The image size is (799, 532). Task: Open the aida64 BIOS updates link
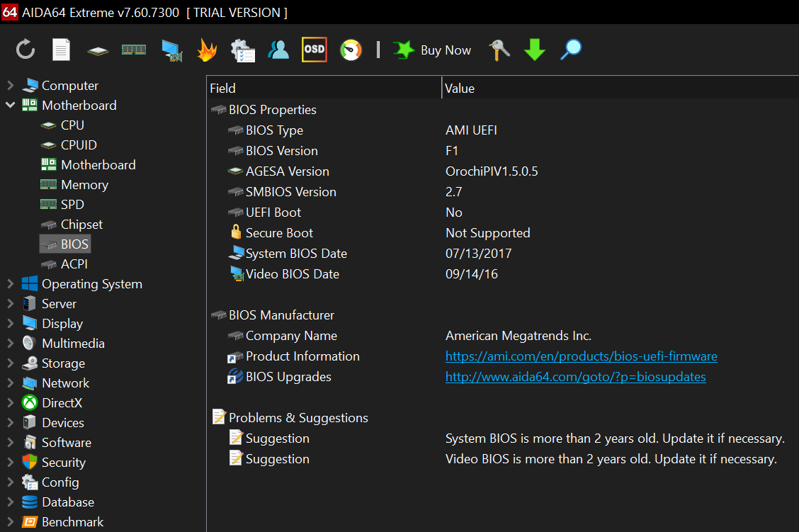(x=575, y=377)
